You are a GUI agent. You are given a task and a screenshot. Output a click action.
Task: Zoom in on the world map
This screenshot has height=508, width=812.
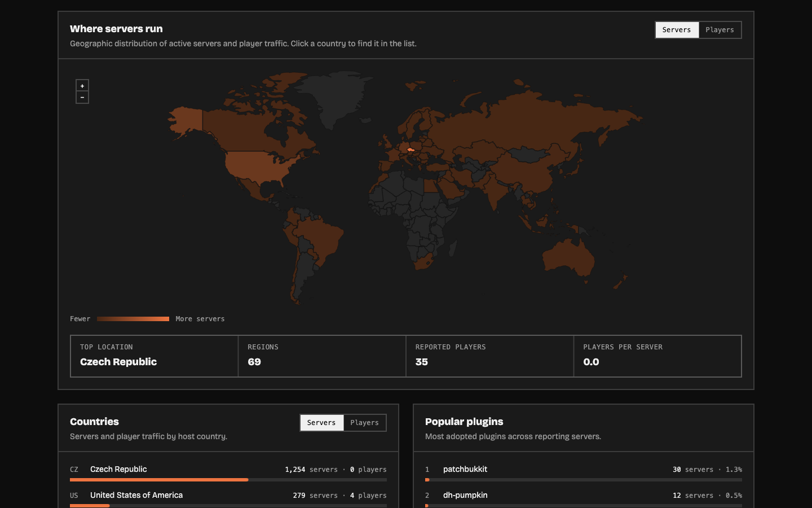[x=82, y=86]
